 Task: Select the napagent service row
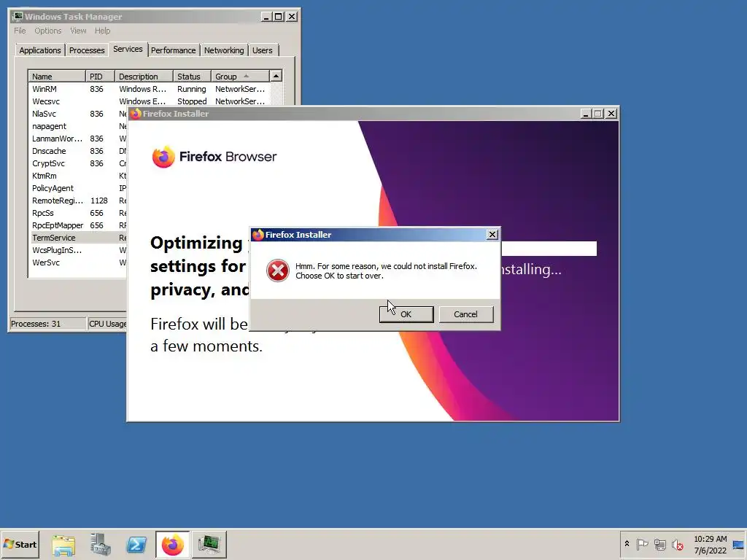pos(79,126)
